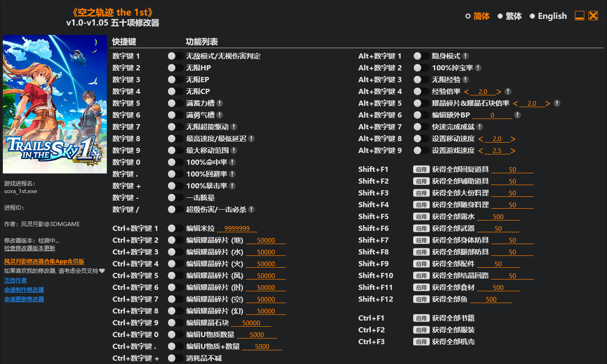Click info icon next to 最大移动范围

[x=234, y=151]
